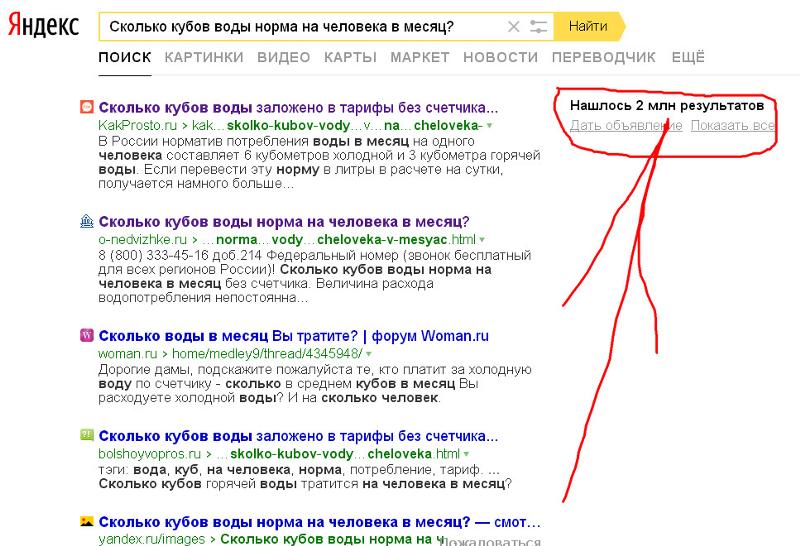This screenshot has width=800, height=546.
Task: Open the bolshoyvopros 'заложено в тарифы' result title
Action: click(298, 436)
